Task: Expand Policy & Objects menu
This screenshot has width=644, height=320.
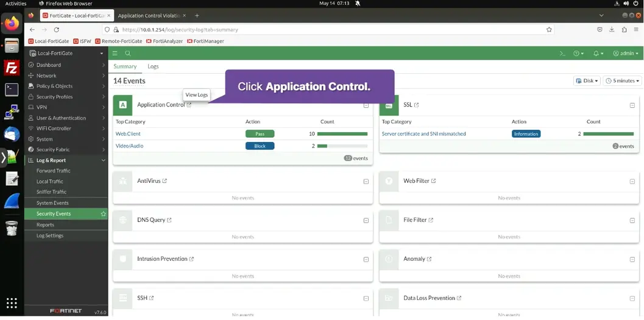Action: pos(66,87)
